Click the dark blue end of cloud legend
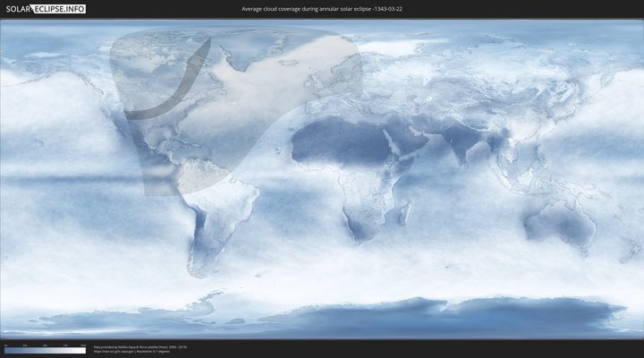The width and height of the screenshot is (644, 358). pos(7,350)
